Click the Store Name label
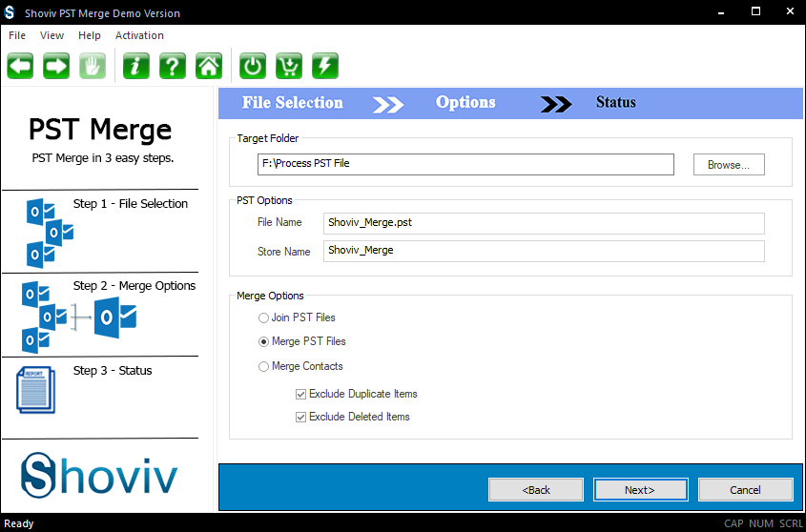This screenshot has height=532, width=806. 283,252
